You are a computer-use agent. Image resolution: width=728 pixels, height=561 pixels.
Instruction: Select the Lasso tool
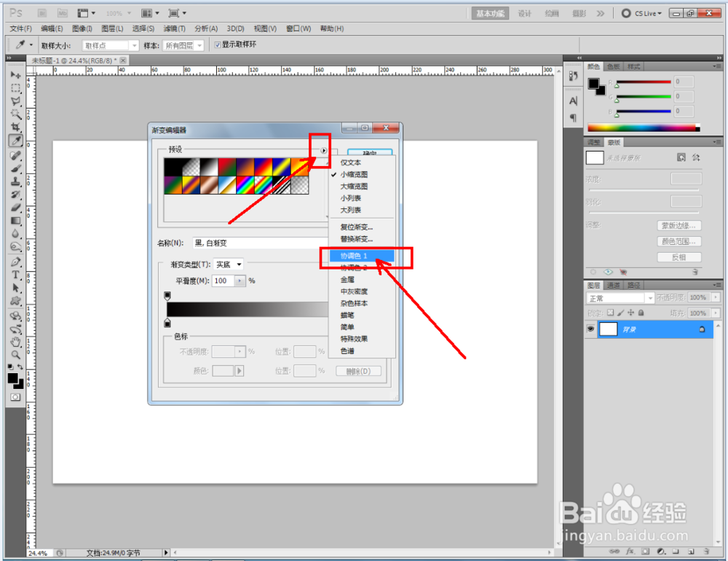pyautogui.click(x=15, y=101)
